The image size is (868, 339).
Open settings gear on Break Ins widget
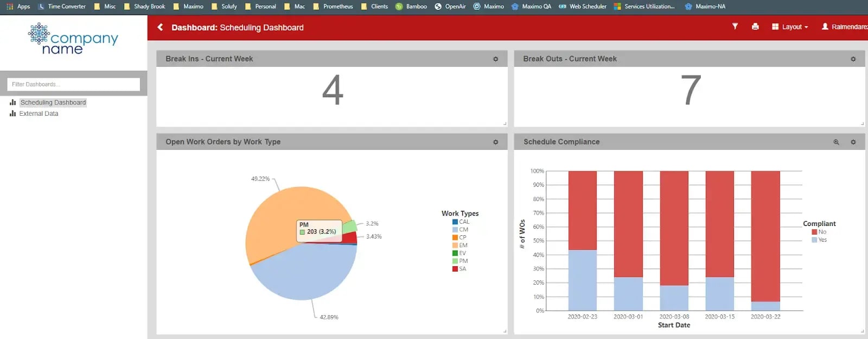point(495,59)
